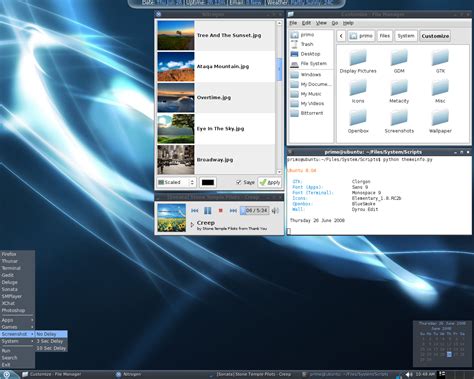474x379 pixels.
Task: Click the Customize path bar button
Action: pyautogui.click(x=435, y=36)
